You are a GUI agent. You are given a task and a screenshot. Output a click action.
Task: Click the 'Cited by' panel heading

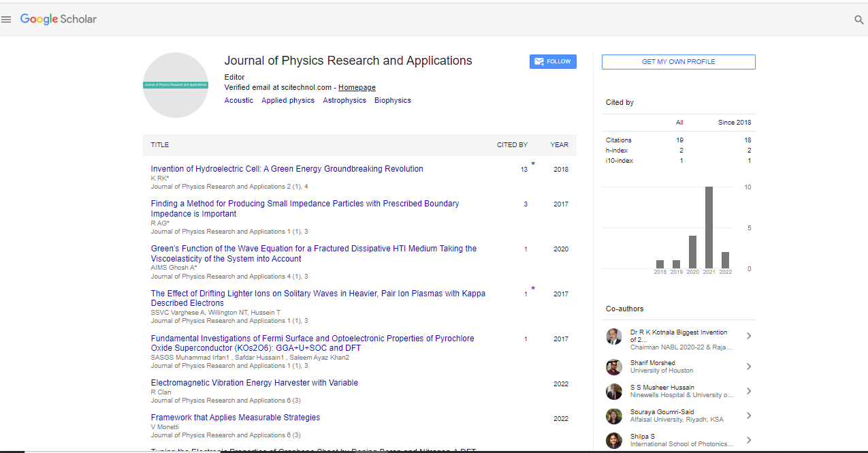tap(620, 102)
